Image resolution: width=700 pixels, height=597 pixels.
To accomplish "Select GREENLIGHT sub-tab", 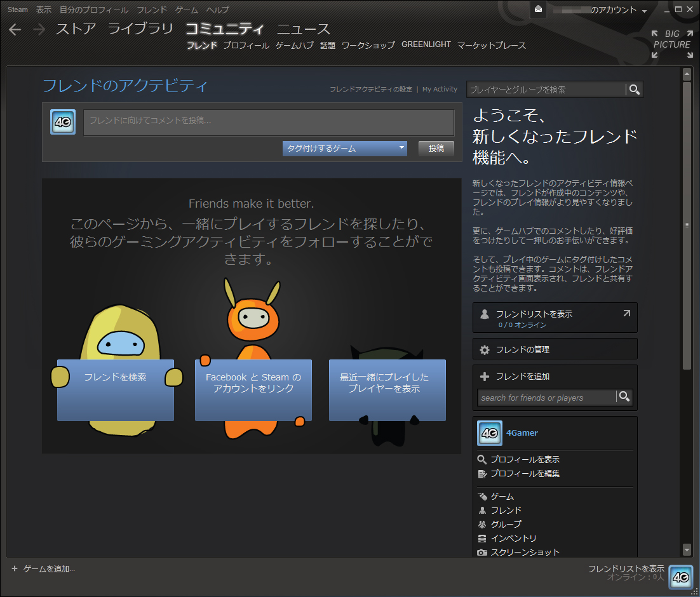I will click(x=426, y=44).
